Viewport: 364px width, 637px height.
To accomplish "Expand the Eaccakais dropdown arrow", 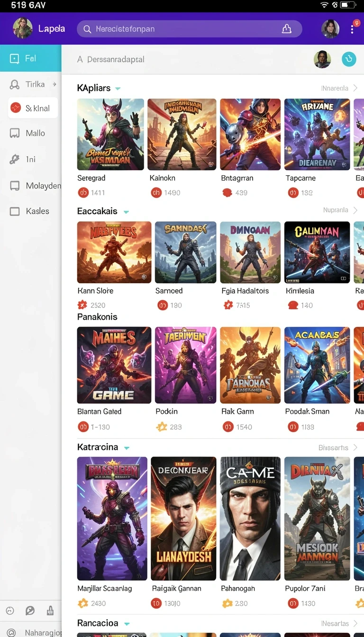I will (x=126, y=212).
